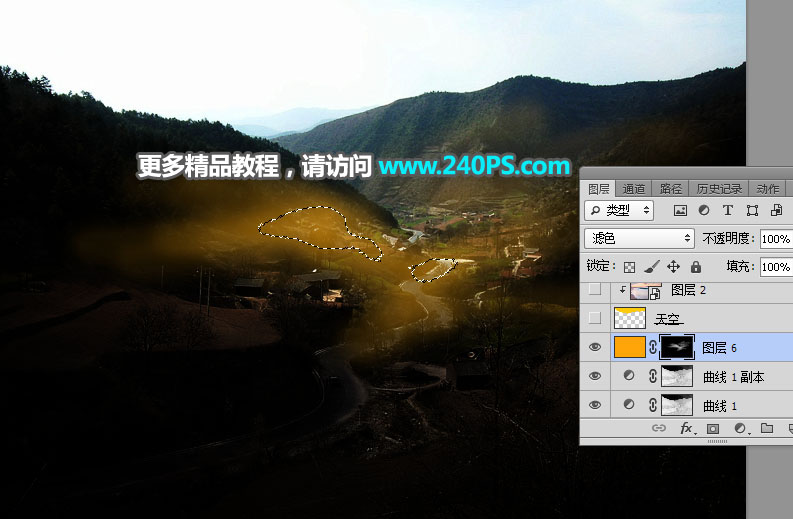Hide 曲线 1 副本 layer eye icon
This screenshot has width=793, height=519.
pyautogui.click(x=595, y=376)
